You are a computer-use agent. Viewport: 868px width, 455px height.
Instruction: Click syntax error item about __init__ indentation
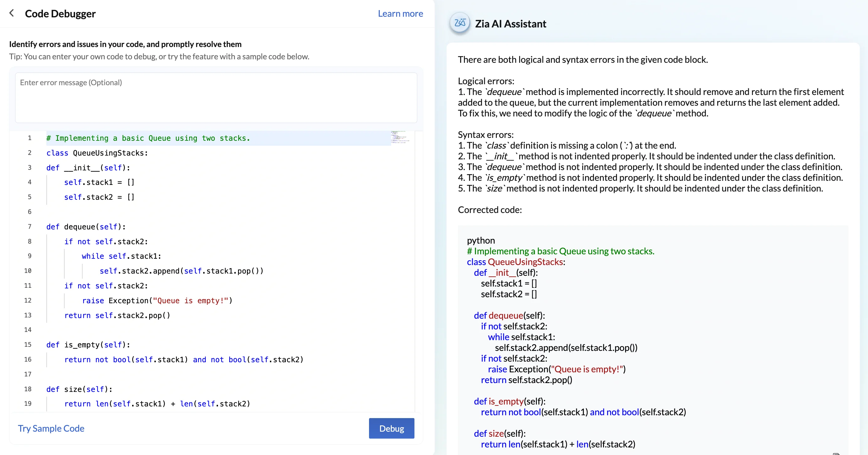647,156
